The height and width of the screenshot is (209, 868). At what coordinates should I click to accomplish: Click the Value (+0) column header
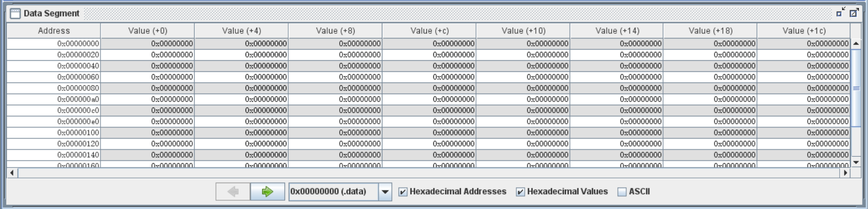pos(147,31)
